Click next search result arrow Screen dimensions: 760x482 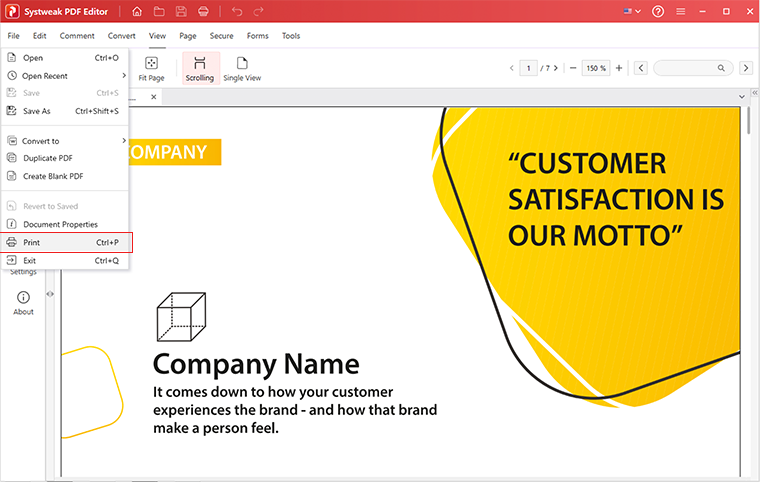[746, 68]
